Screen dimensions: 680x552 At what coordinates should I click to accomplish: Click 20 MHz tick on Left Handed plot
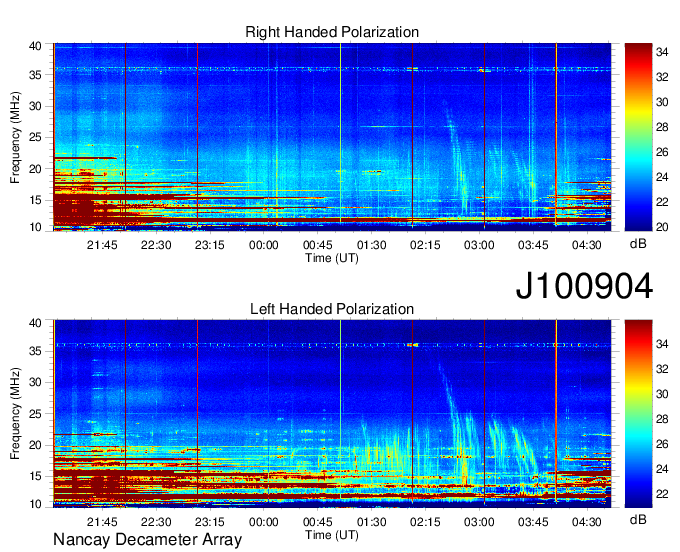click(35, 445)
